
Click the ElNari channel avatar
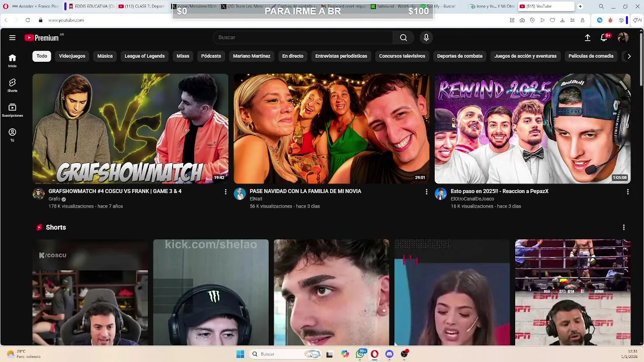[x=240, y=194]
